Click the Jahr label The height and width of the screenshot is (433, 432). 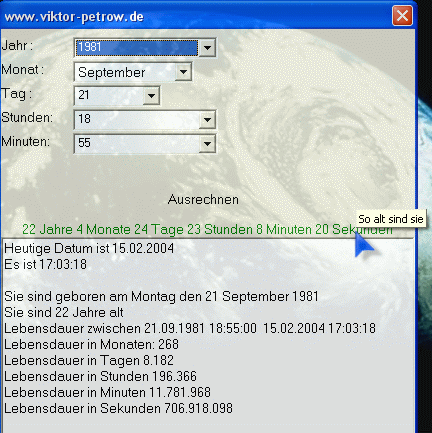point(17,45)
